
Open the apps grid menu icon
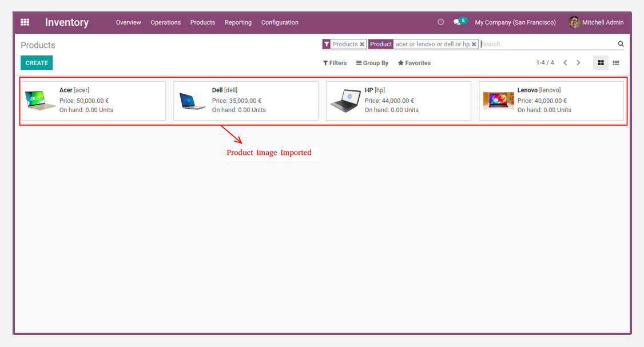25,22
